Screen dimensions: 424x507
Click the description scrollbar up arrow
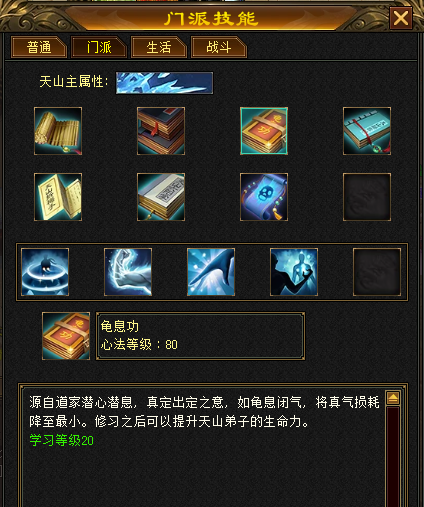pos(393,398)
